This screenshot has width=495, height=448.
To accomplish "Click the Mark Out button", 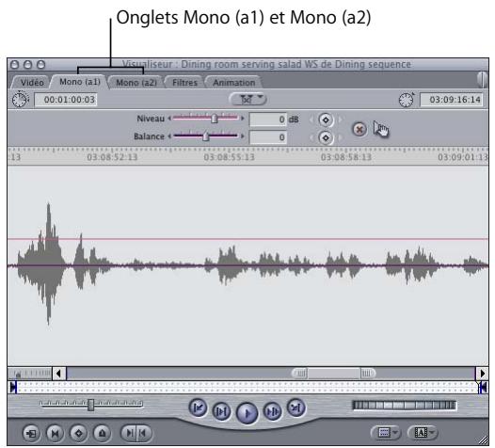I will (144, 433).
